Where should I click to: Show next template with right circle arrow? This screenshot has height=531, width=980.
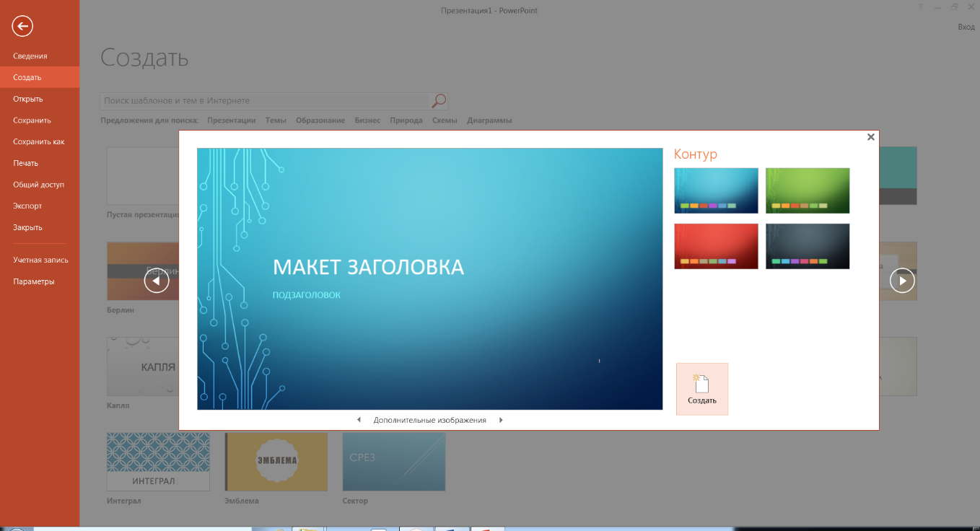902,280
